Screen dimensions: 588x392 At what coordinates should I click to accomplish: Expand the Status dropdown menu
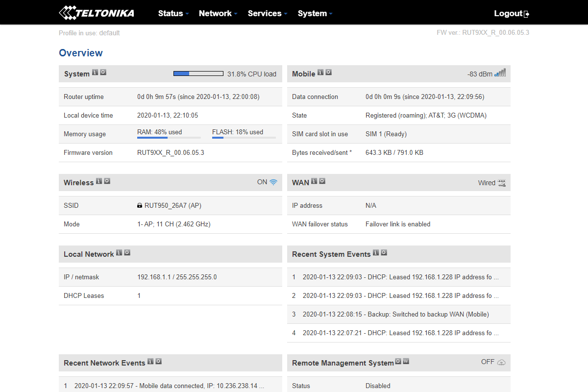pos(173,13)
